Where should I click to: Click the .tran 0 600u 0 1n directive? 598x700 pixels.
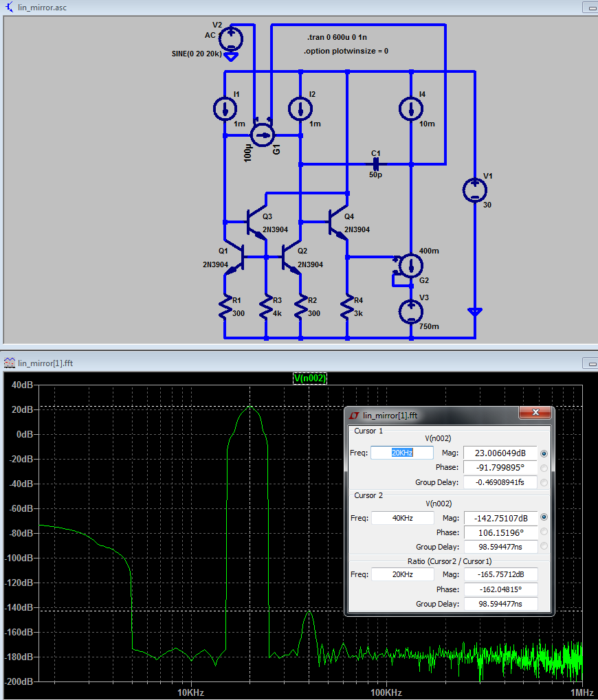(x=337, y=37)
